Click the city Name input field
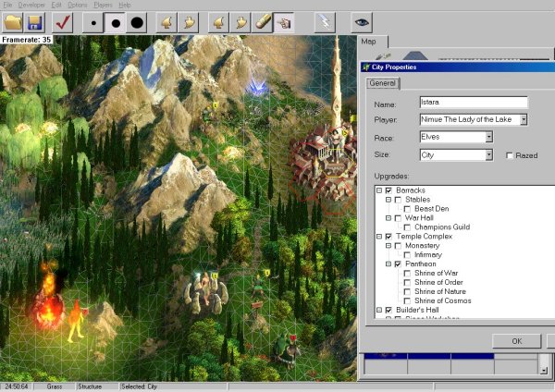The image size is (555, 392). pyautogui.click(x=474, y=103)
